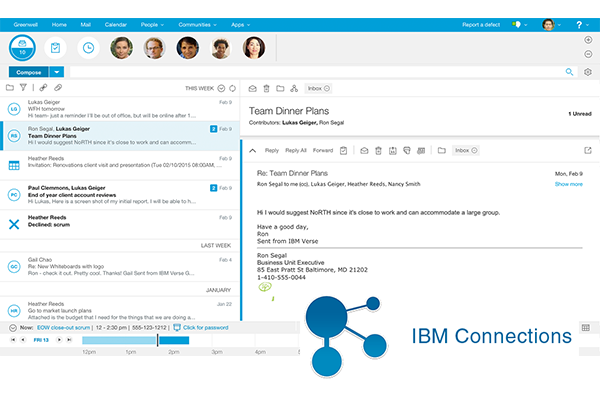The width and height of the screenshot is (600, 410).
Task: Click Reply All on the message
Action: (x=296, y=150)
